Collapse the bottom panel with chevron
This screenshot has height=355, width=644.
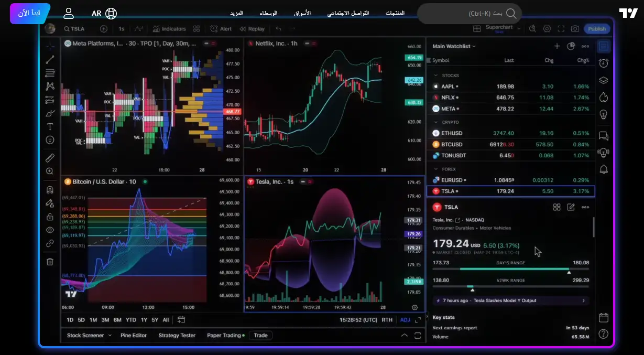point(404,336)
